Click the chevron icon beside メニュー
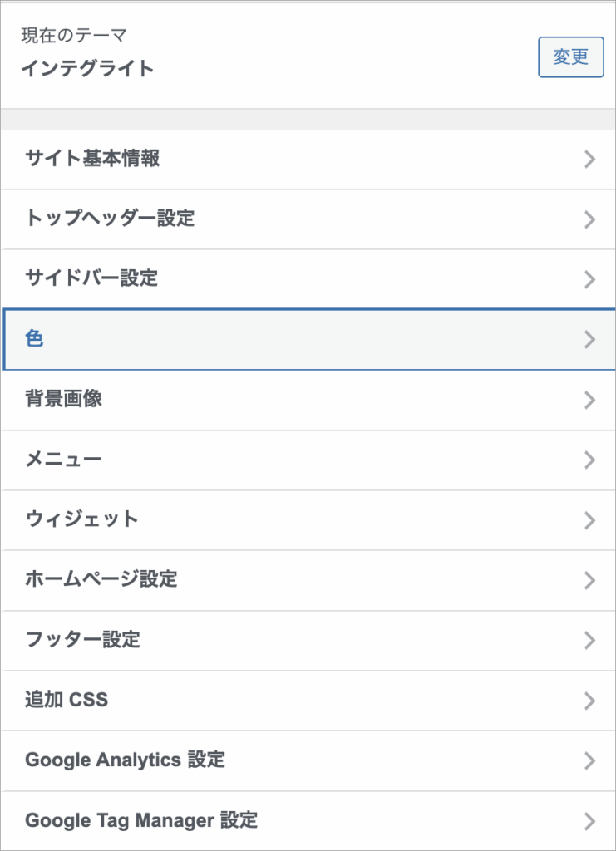Screen dimensions: 616x851 point(590,460)
